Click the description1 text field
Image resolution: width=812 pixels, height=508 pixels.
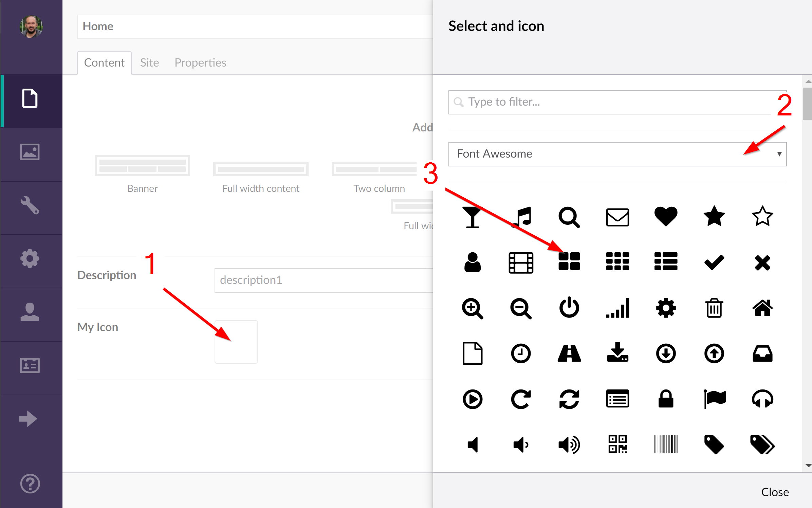324,280
